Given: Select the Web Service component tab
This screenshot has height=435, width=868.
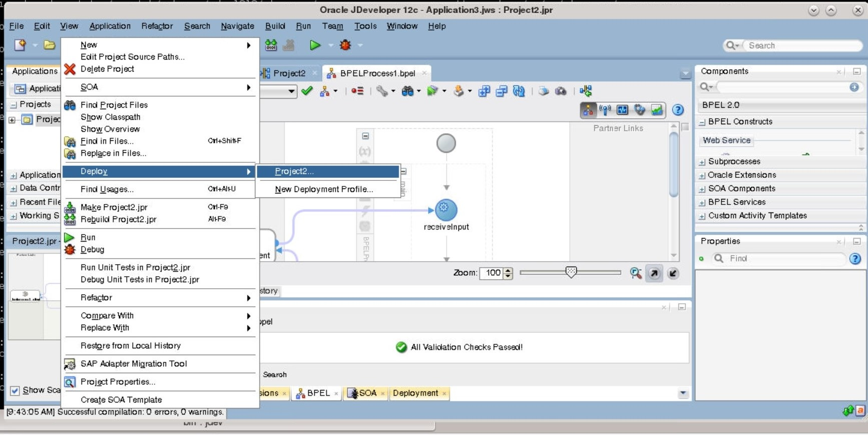Looking at the screenshot, I should click(x=726, y=141).
